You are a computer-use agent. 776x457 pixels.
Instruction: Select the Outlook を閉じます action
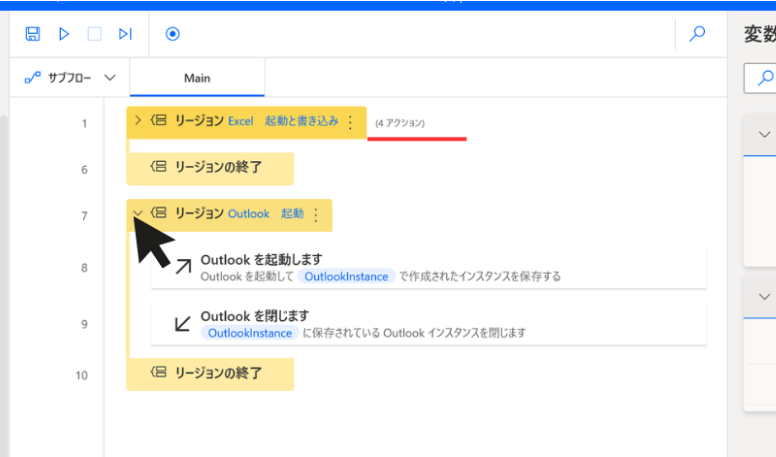429,324
